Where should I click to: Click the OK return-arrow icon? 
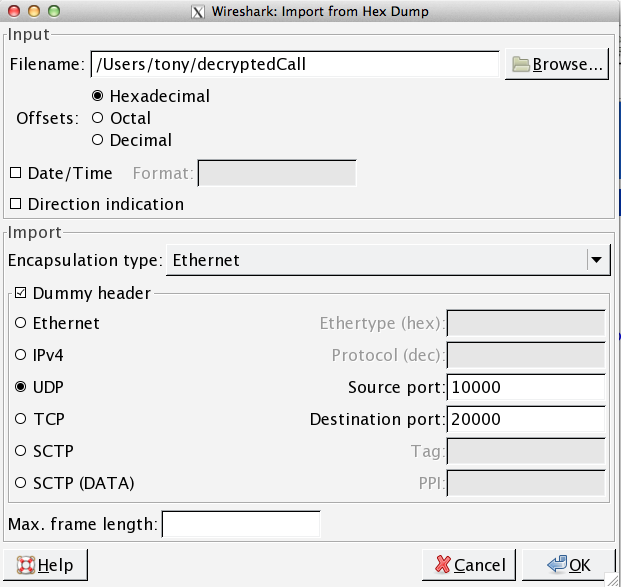pyautogui.click(x=557, y=564)
